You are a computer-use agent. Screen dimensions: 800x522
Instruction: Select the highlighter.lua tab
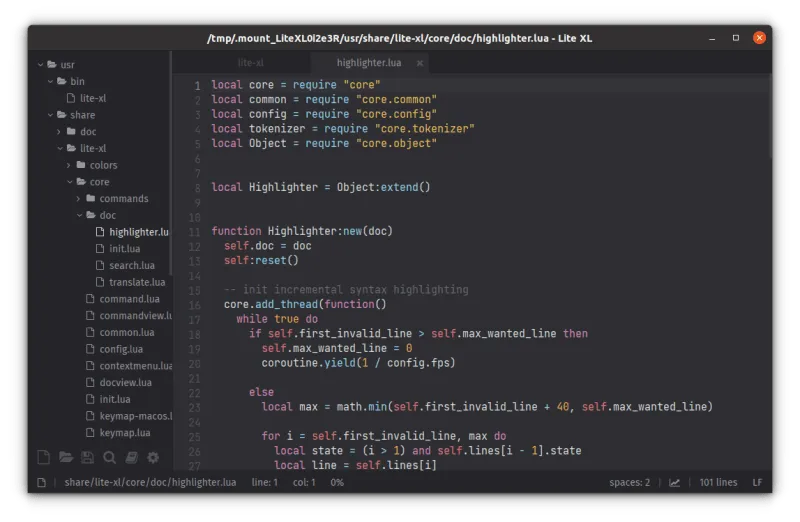[368, 63]
